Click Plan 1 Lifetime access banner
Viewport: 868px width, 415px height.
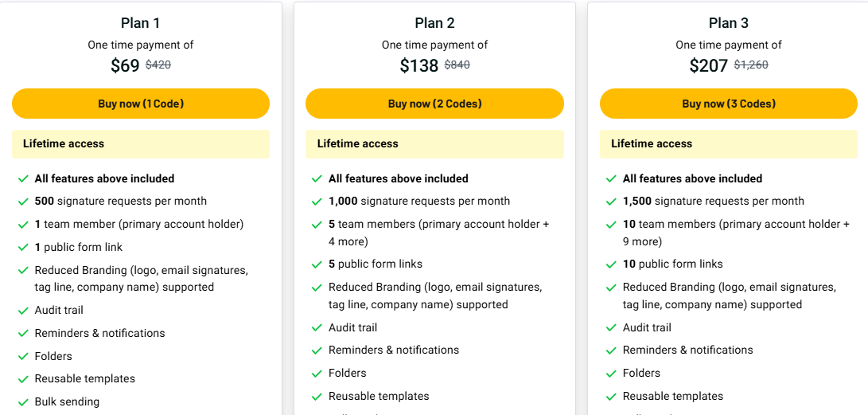coord(141,144)
